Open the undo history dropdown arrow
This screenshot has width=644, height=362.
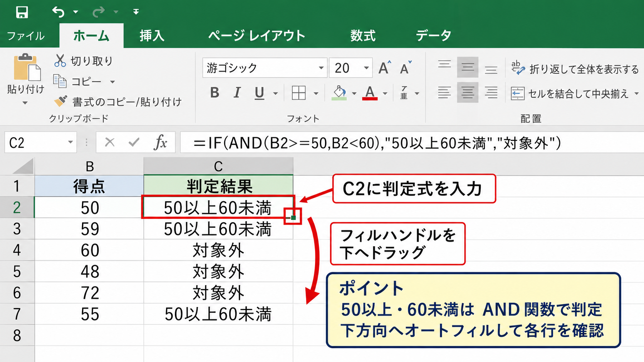(76, 12)
